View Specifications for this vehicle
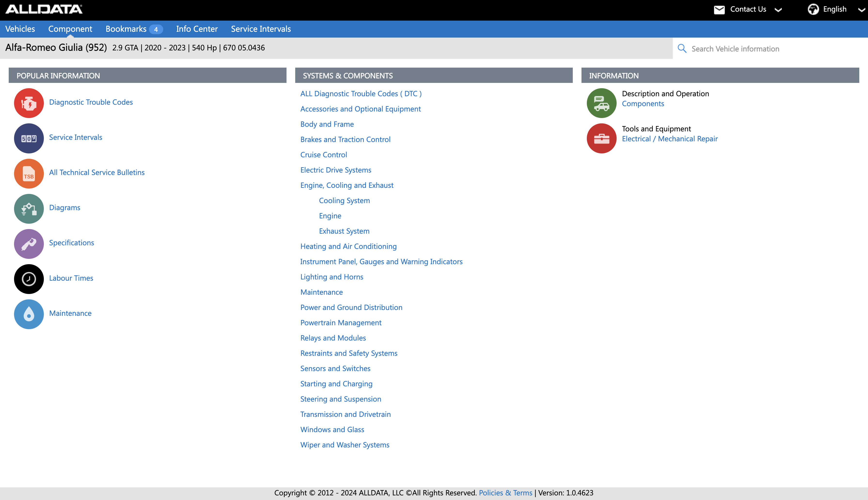Screen dimensions: 868x500 pyautogui.click(x=71, y=242)
